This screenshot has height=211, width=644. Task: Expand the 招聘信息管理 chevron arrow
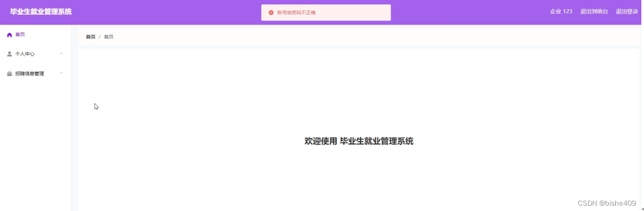click(x=61, y=73)
